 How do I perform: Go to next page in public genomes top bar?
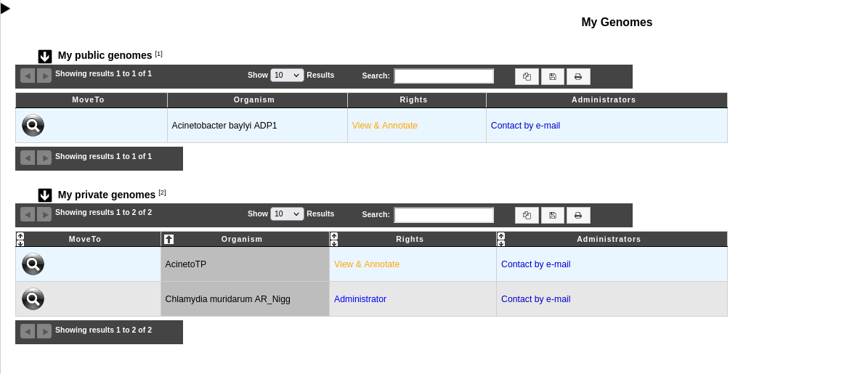click(44, 76)
